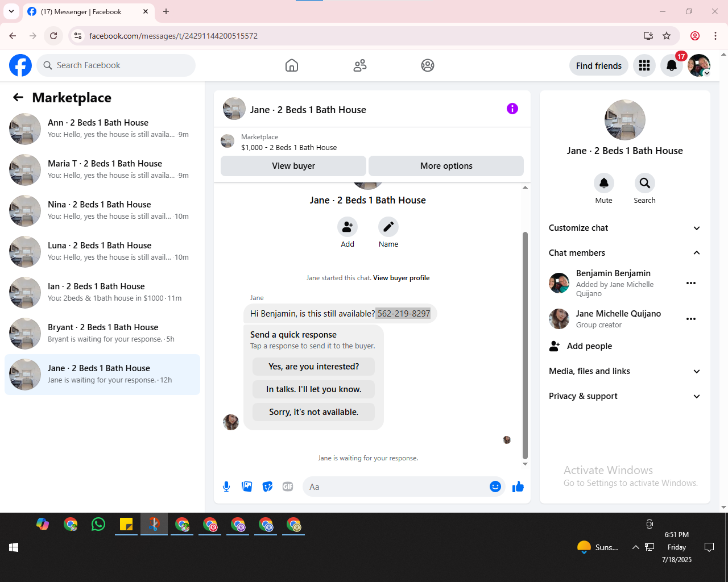Open the Luna conversation
The height and width of the screenshot is (582, 728).
point(102,251)
